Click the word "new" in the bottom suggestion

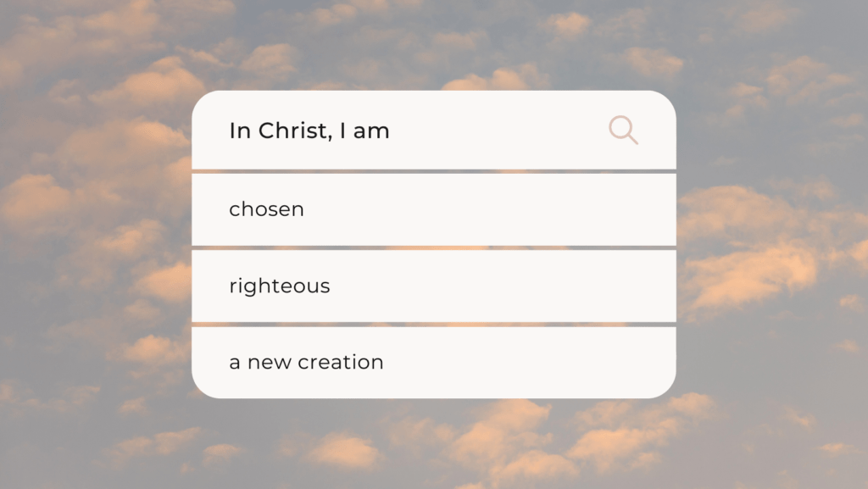point(270,364)
